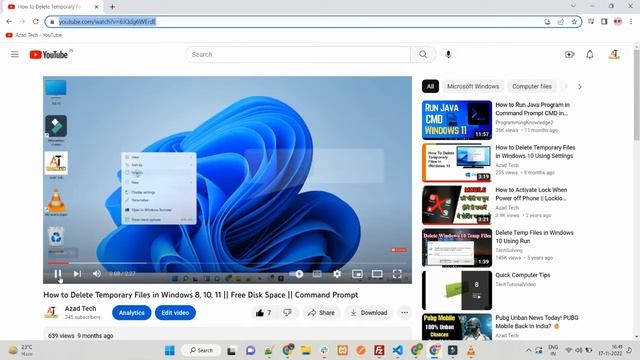The width and height of the screenshot is (640, 360).
Task: Close the How to Delete Temporary tab
Action: (97, 7)
